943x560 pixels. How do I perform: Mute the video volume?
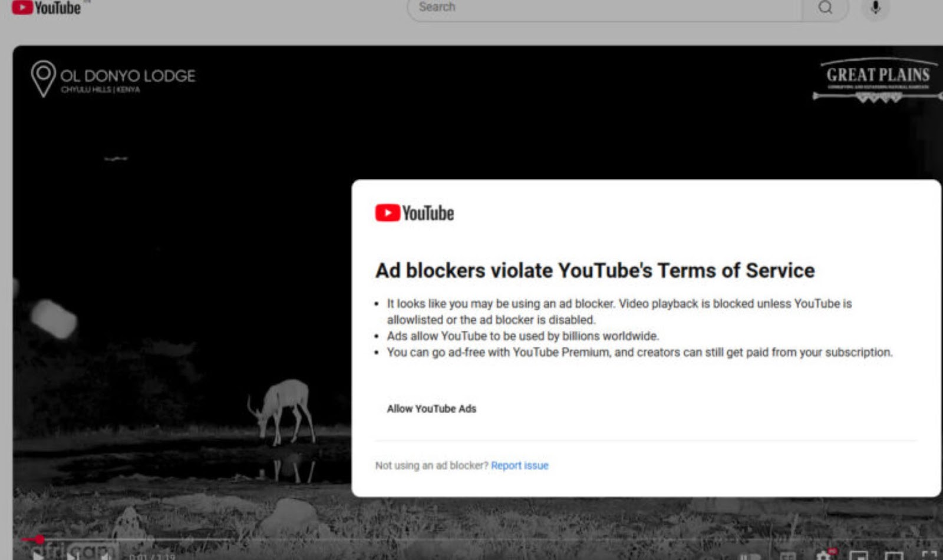[106, 555]
